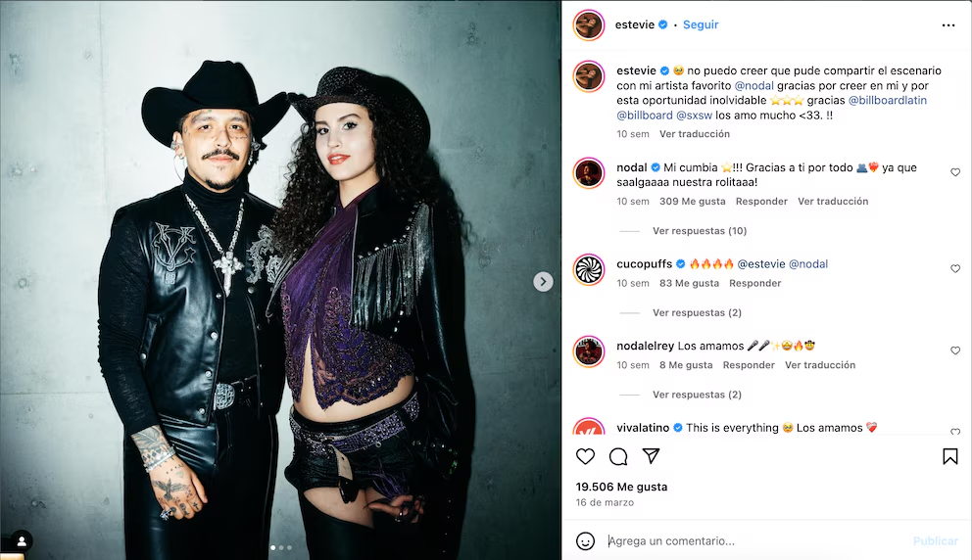Open estevie's profile picture in header
972x560 pixels.
[x=588, y=25]
